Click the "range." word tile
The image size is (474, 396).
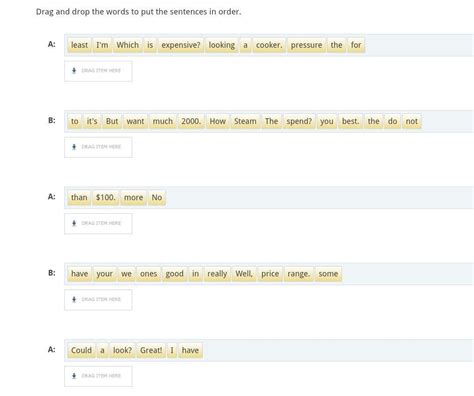(x=299, y=274)
